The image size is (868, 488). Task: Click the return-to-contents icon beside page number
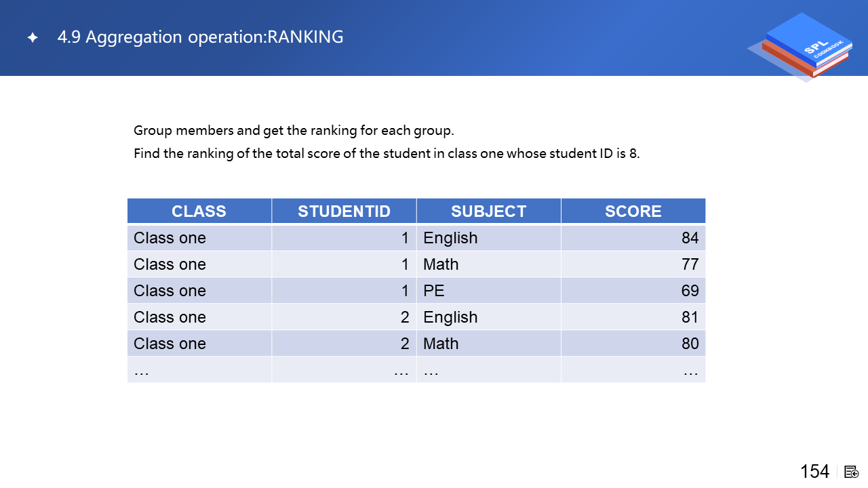852,472
